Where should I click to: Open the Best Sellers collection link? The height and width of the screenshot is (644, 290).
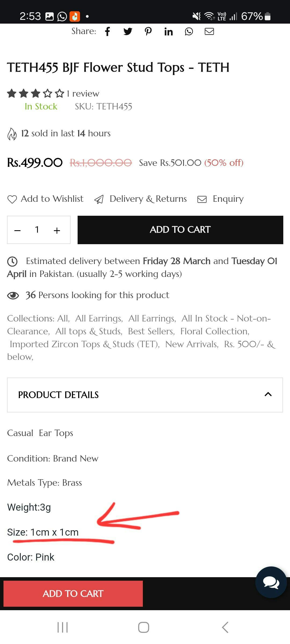(151, 331)
